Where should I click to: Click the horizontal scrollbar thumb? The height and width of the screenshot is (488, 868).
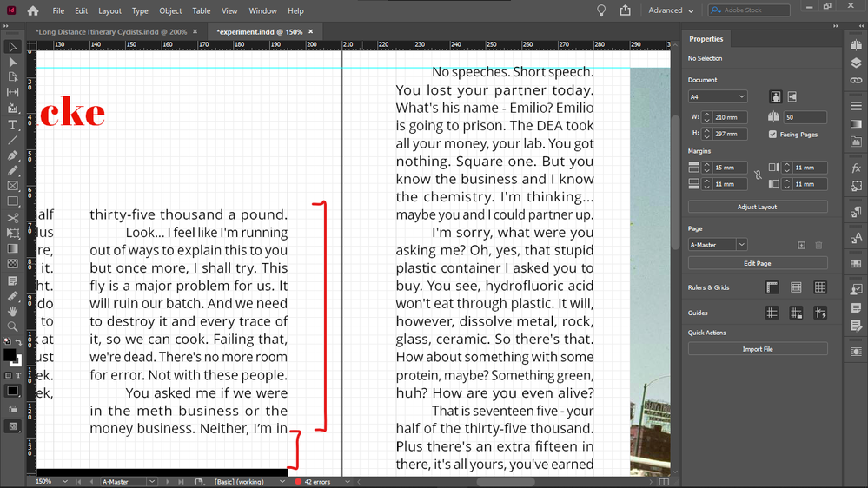click(x=506, y=482)
